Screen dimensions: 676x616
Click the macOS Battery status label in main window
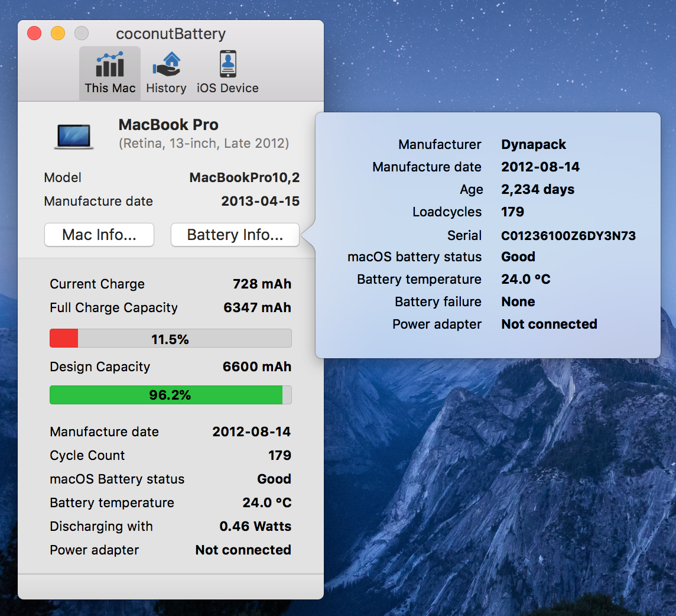pyautogui.click(x=117, y=479)
